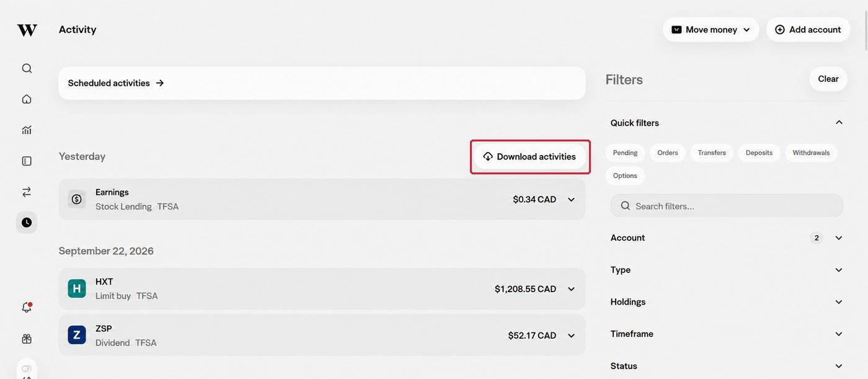The width and height of the screenshot is (868, 379).
Task: Click the plus icon in Add account
Action: tap(780, 30)
